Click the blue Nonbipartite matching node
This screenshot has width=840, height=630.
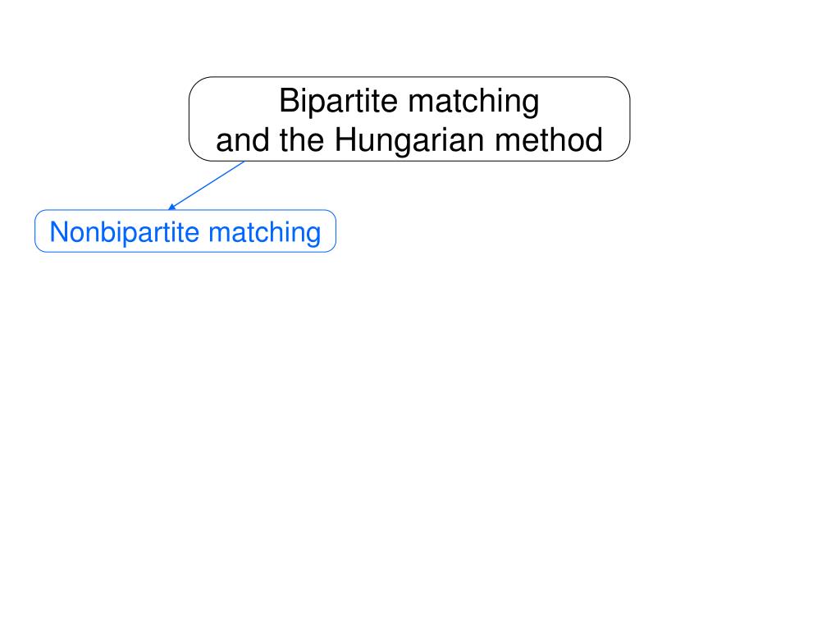point(185,231)
